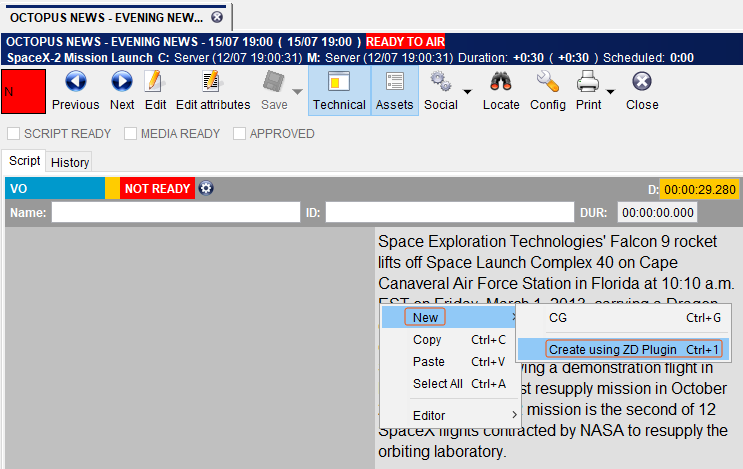Viewport: 743px width, 469px height.
Task: Click the gear icon beside NOT READY
Action: (x=206, y=188)
